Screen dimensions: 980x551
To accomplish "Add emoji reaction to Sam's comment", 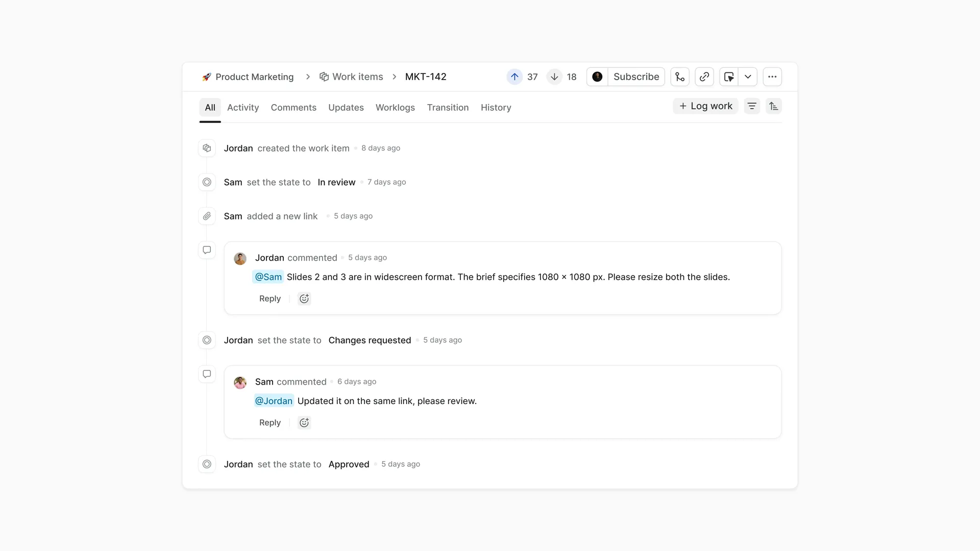I will 304,422.
